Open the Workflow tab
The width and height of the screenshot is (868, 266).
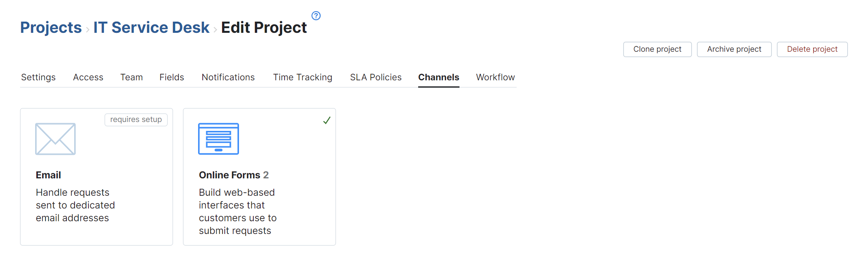coord(495,77)
